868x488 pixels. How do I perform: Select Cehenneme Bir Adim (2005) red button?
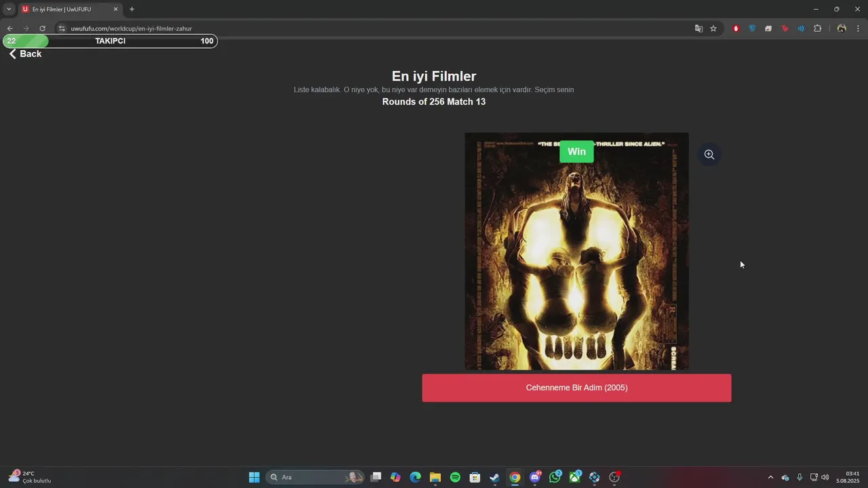click(576, 388)
